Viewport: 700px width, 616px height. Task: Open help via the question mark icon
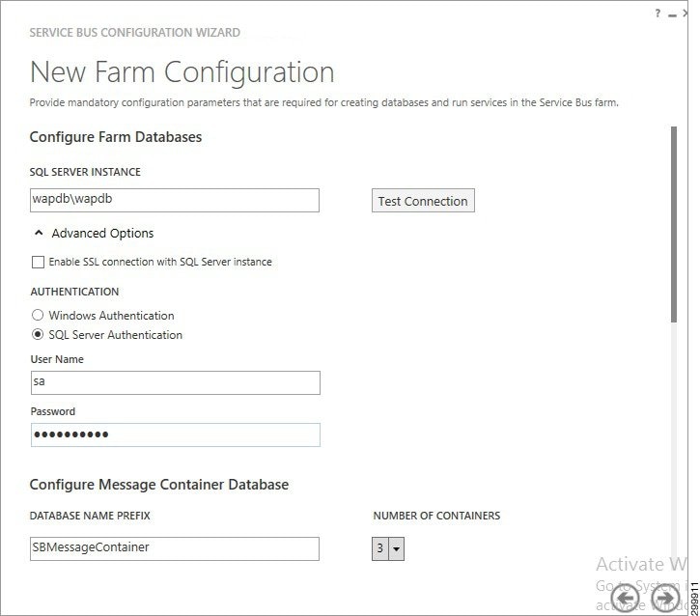[x=658, y=14]
